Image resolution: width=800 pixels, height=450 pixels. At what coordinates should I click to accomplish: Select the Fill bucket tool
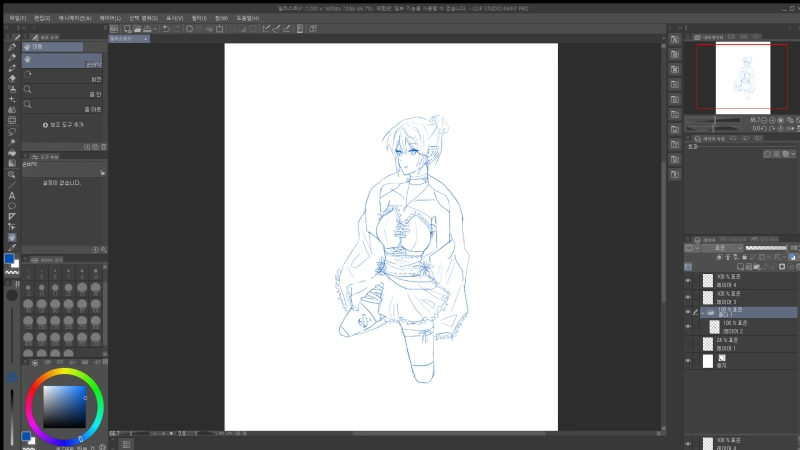click(x=11, y=152)
